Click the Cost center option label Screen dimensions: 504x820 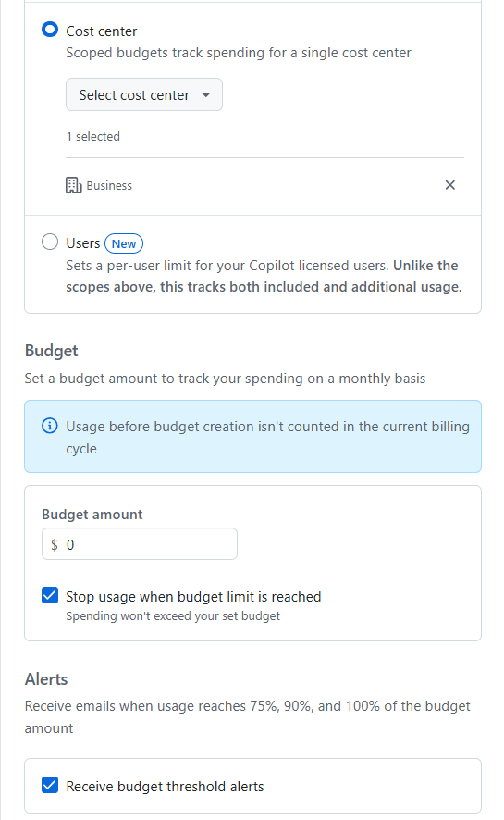(x=102, y=31)
